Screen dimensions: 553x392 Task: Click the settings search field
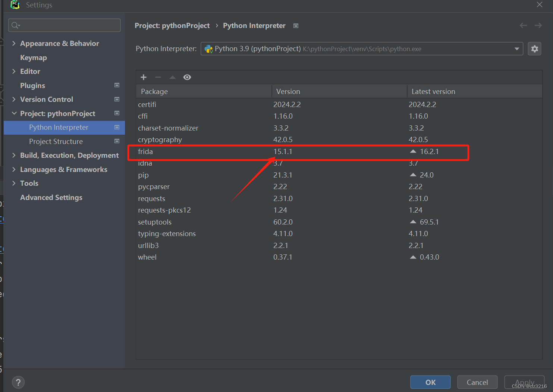(64, 25)
